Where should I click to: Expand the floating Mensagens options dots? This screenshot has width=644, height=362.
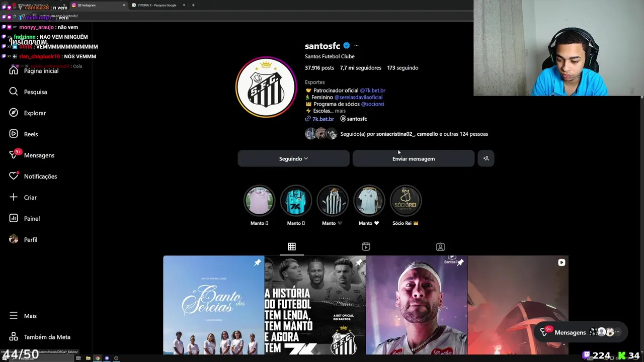pyautogui.click(x=617, y=332)
